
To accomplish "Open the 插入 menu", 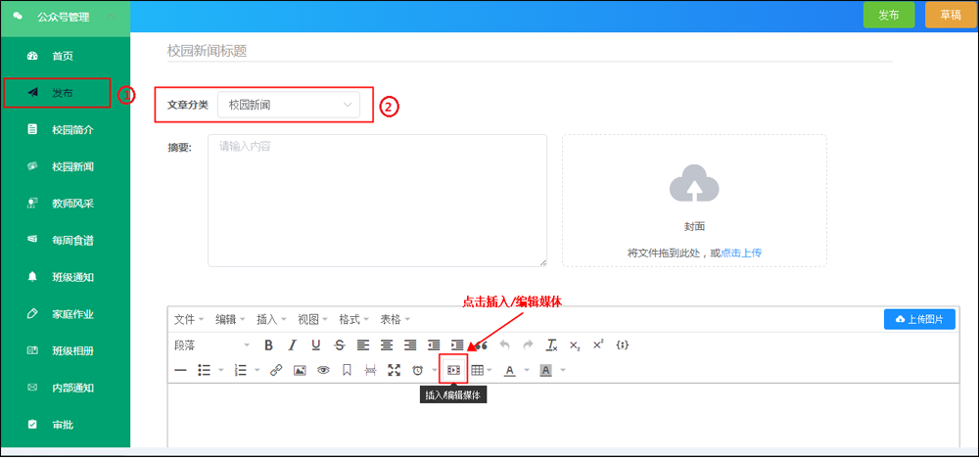I will [271, 319].
